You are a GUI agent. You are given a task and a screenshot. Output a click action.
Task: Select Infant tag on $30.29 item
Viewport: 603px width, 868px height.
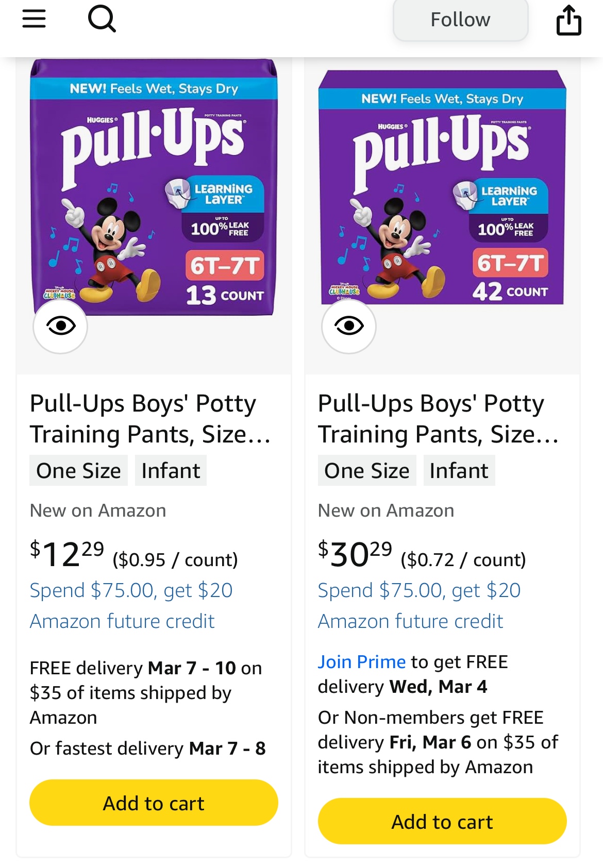459,470
